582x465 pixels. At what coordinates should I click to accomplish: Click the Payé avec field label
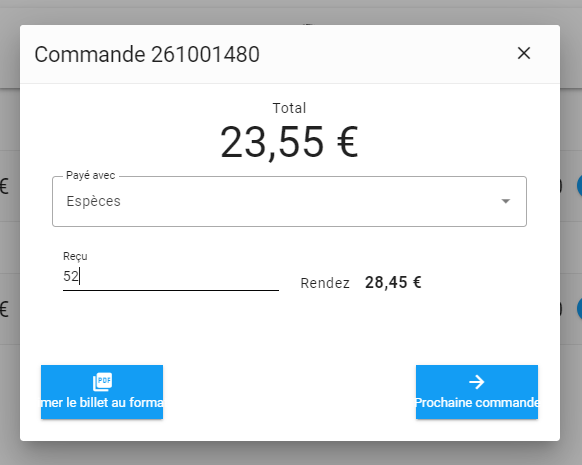[x=91, y=175]
